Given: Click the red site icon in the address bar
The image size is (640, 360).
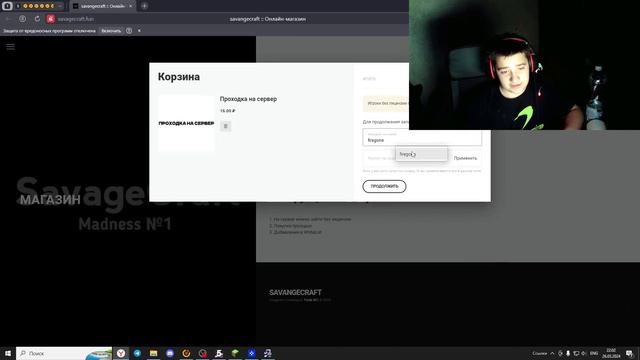Looking at the screenshot, I should pyautogui.click(x=51, y=19).
